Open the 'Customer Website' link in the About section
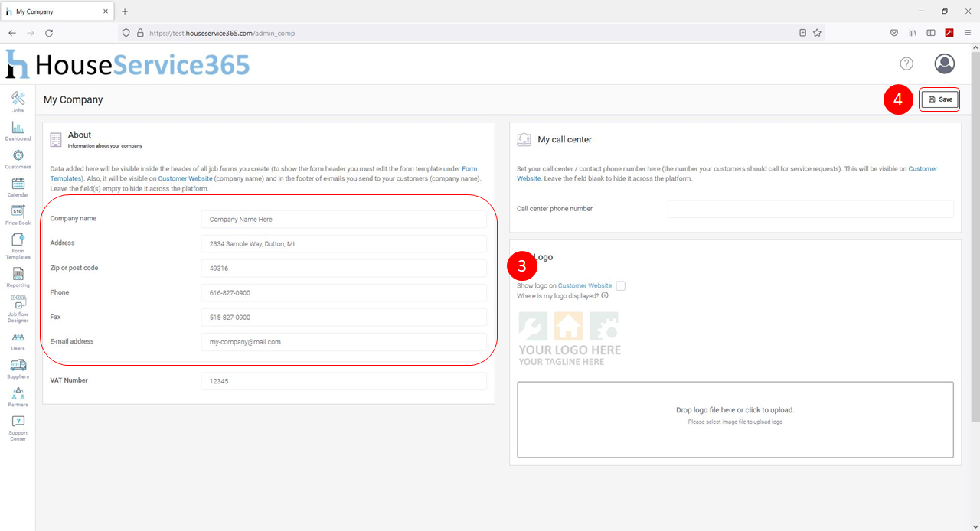Image resolution: width=980 pixels, height=531 pixels. click(x=185, y=178)
